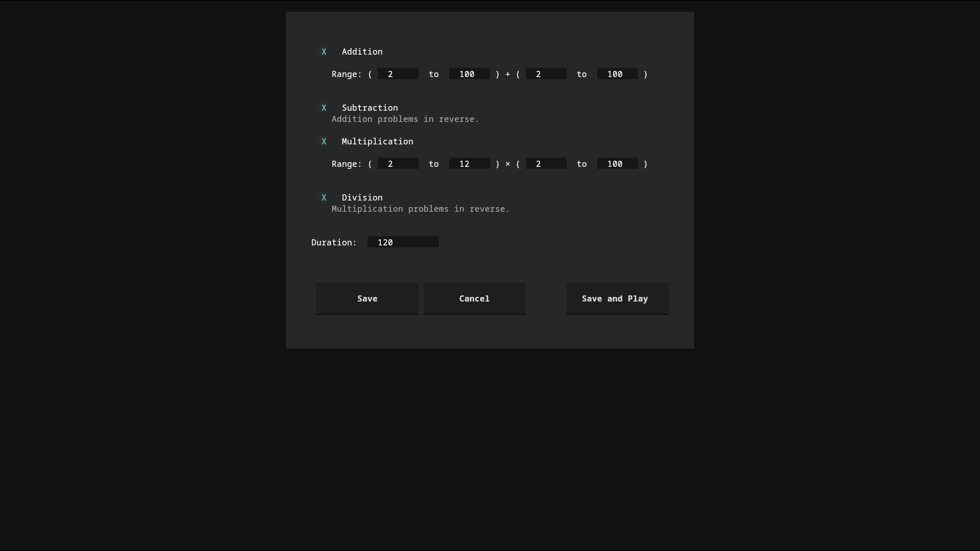This screenshot has width=980, height=551.
Task: Click the Multiplication field containing 12
Action: [x=470, y=164]
